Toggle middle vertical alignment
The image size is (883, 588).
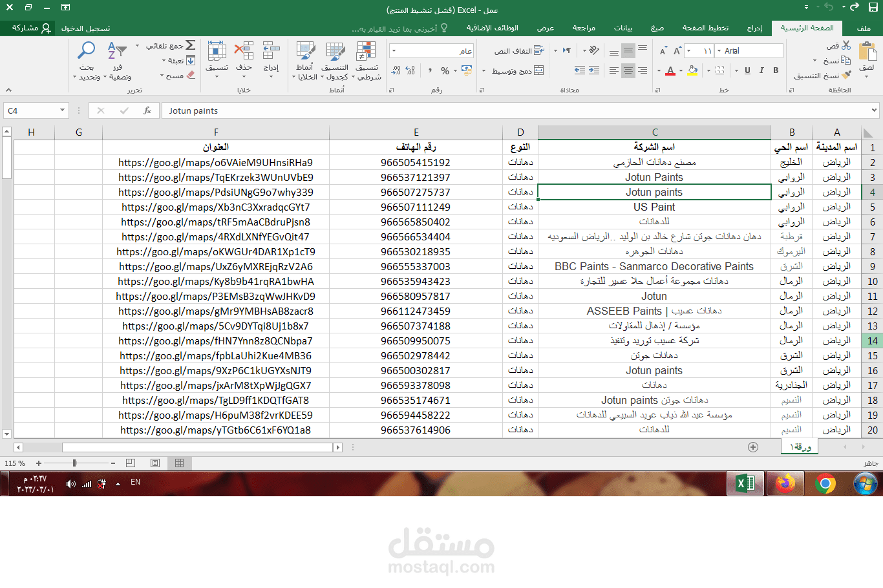click(x=628, y=50)
